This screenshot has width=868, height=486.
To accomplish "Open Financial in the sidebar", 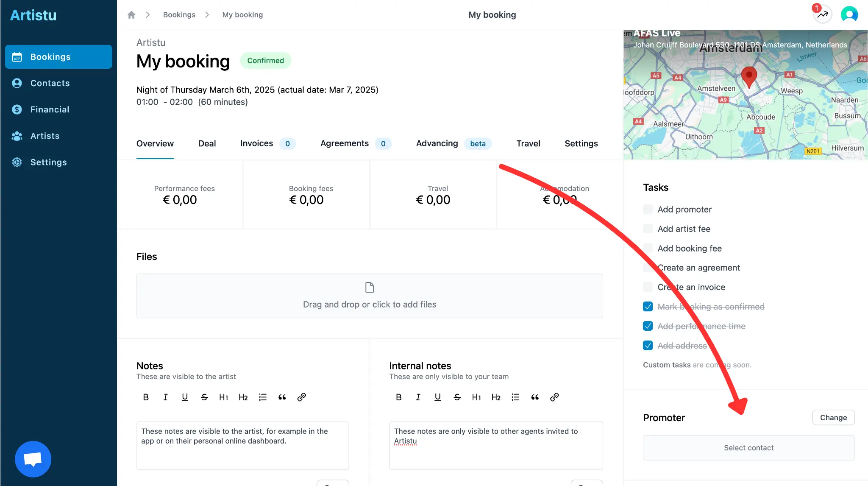I will pyautogui.click(x=50, y=109).
